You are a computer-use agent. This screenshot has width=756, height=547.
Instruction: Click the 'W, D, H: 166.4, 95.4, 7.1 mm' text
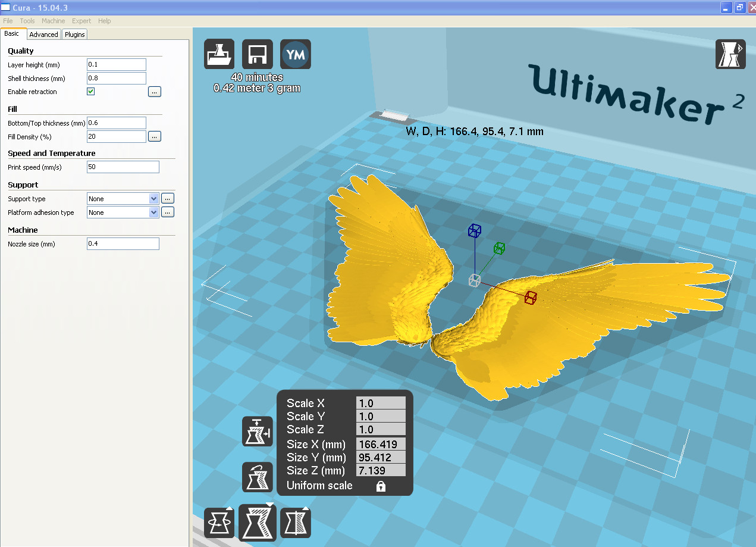475,132
